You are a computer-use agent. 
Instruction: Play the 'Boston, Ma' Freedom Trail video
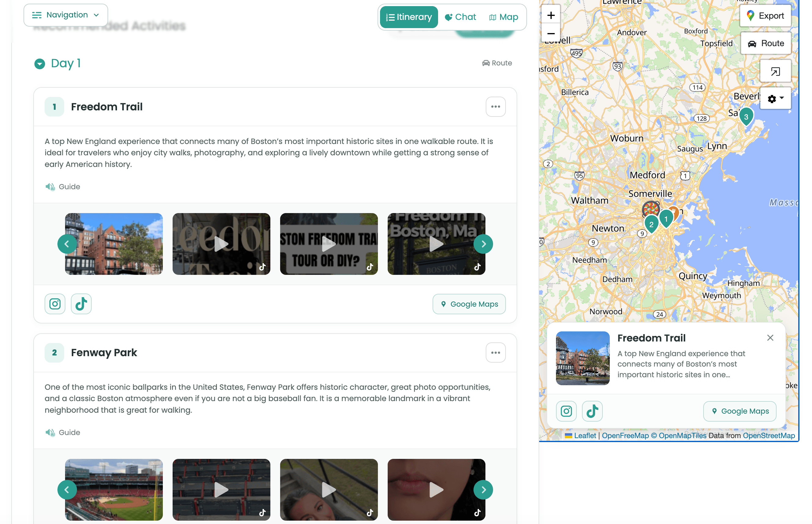point(436,244)
